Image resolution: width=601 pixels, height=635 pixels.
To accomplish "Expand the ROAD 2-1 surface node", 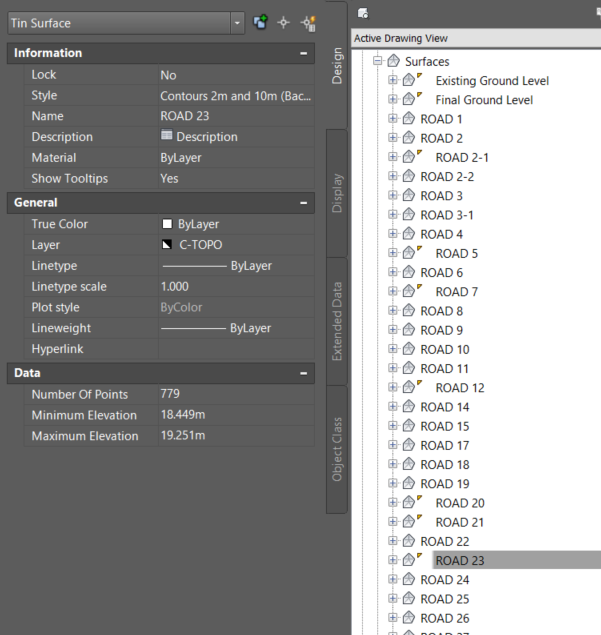I will 392,157.
